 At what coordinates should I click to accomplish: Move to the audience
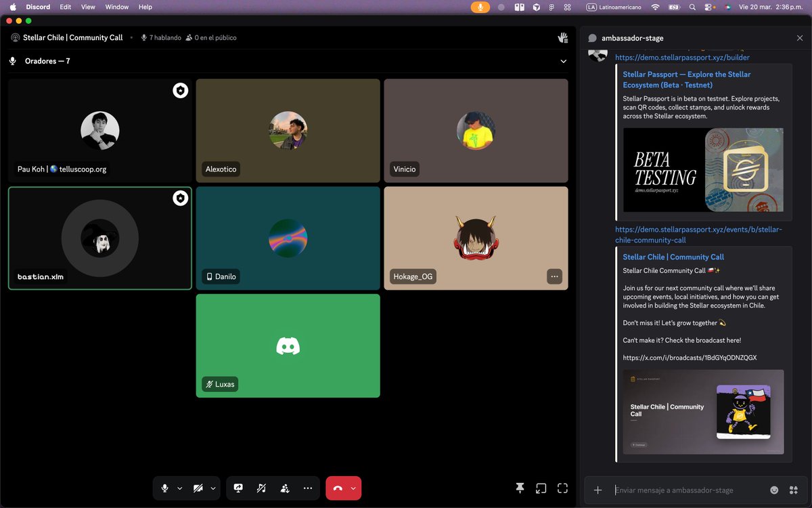(x=285, y=488)
